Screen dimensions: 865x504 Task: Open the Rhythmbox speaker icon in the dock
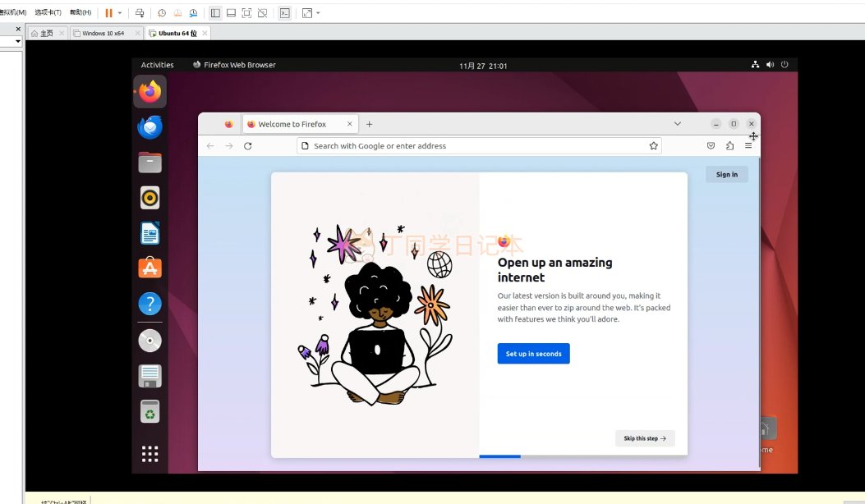pyautogui.click(x=150, y=197)
